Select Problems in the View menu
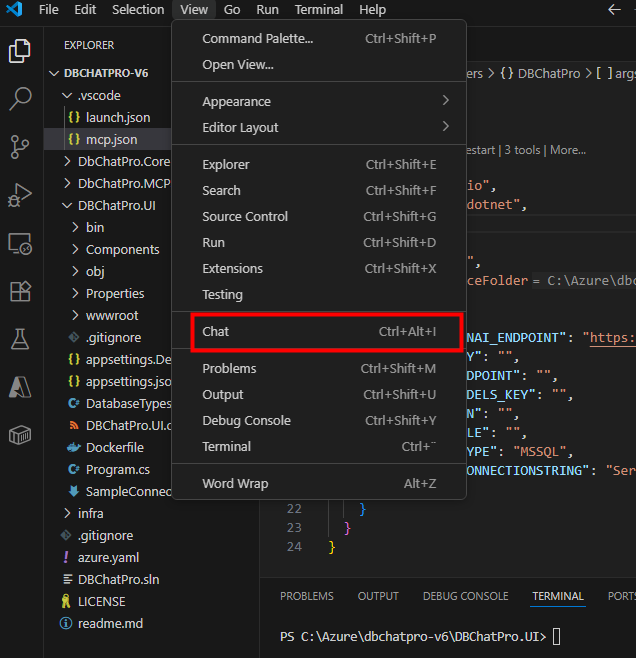 point(319,368)
